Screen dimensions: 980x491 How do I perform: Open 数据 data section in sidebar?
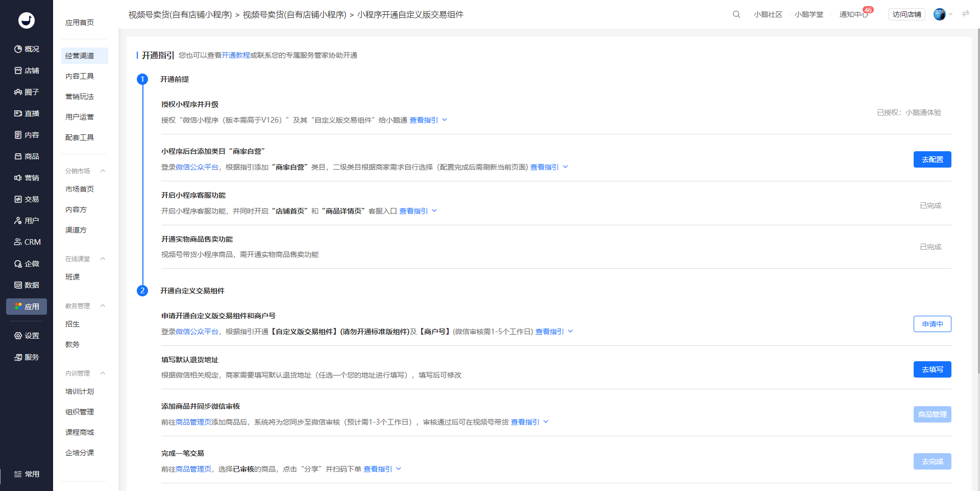coord(27,285)
